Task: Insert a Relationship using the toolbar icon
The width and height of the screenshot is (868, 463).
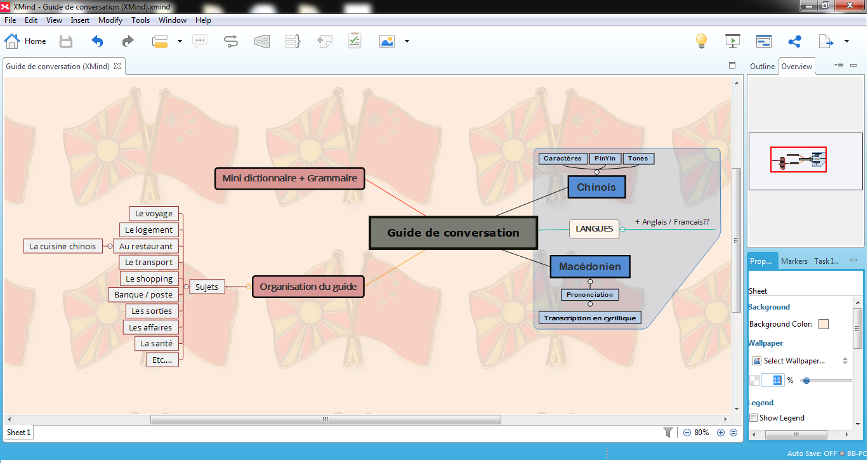Action: point(230,41)
